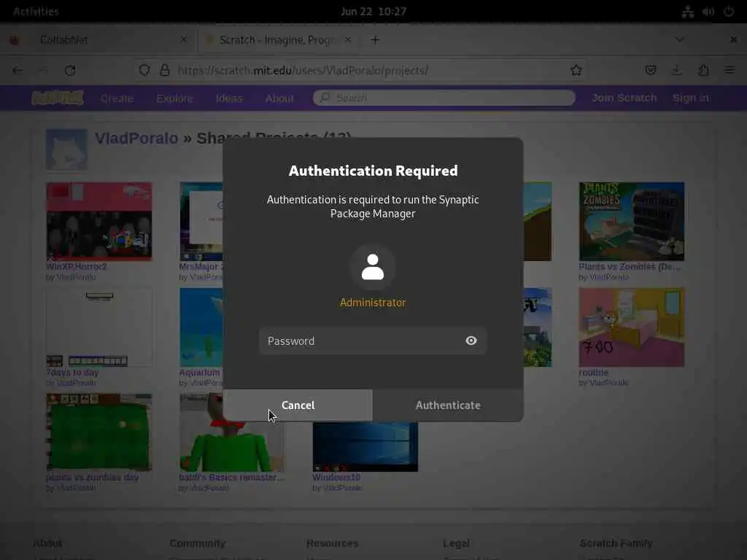This screenshot has height=560, width=747.
Task: Open the About menu item in Scratch
Action: point(279,98)
